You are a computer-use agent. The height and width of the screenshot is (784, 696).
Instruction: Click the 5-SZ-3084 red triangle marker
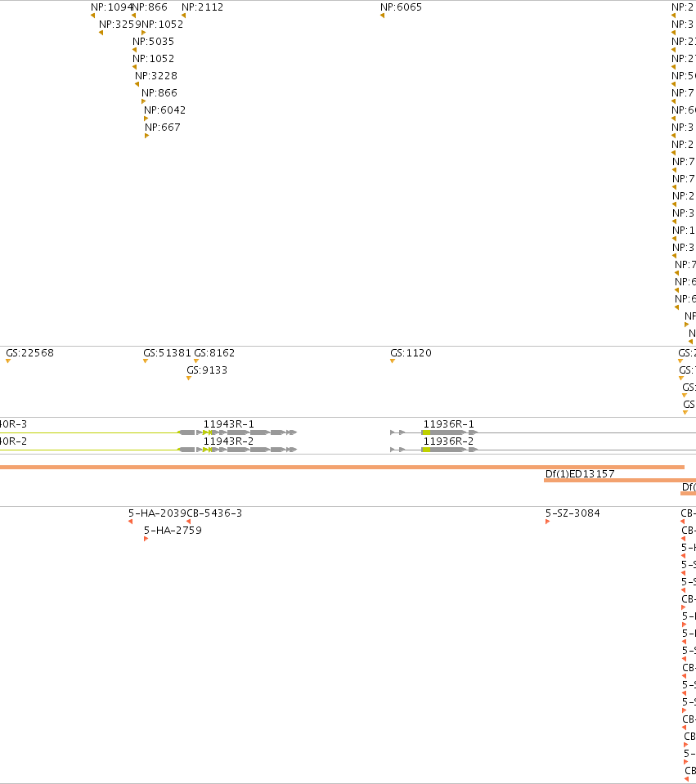(x=547, y=522)
